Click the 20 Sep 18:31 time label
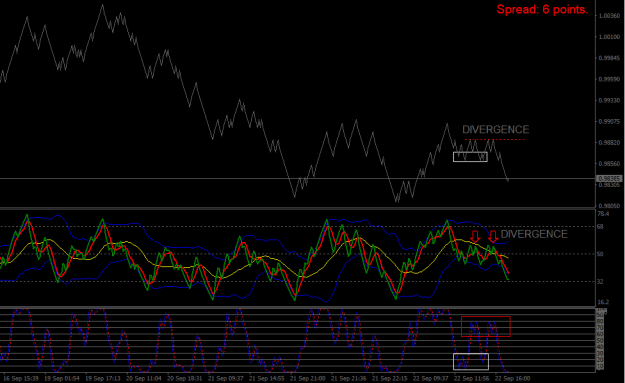 click(185, 378)
